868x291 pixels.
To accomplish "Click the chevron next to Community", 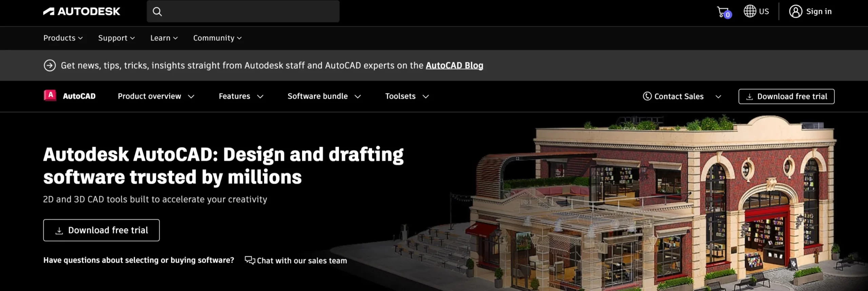I will pyautogui.click(x=239, y=38).
